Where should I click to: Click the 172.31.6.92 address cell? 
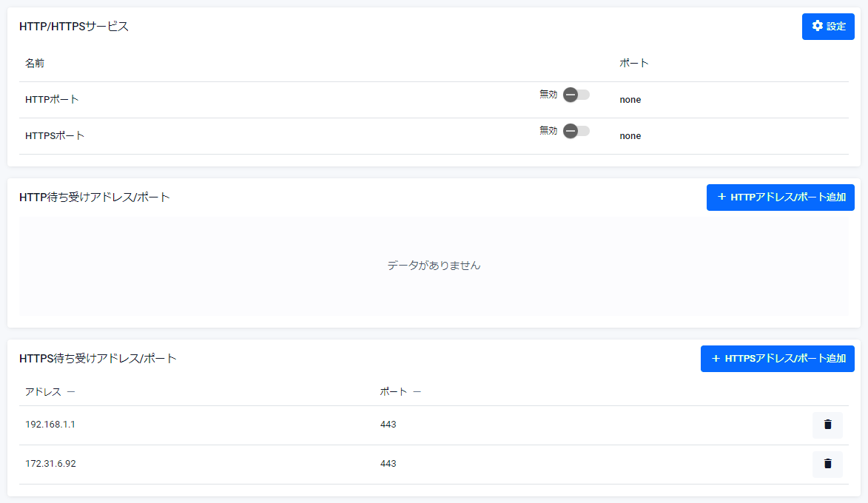[x=50, y=464]
